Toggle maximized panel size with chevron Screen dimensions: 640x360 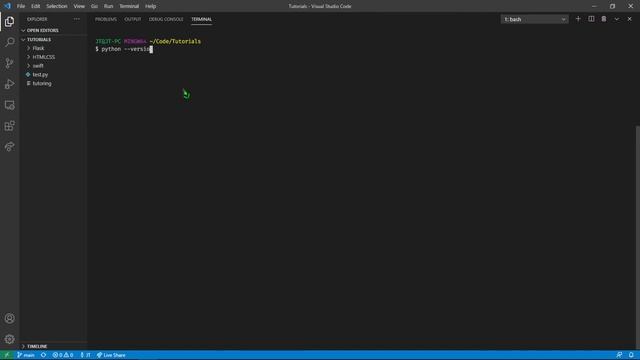point(616,19)
